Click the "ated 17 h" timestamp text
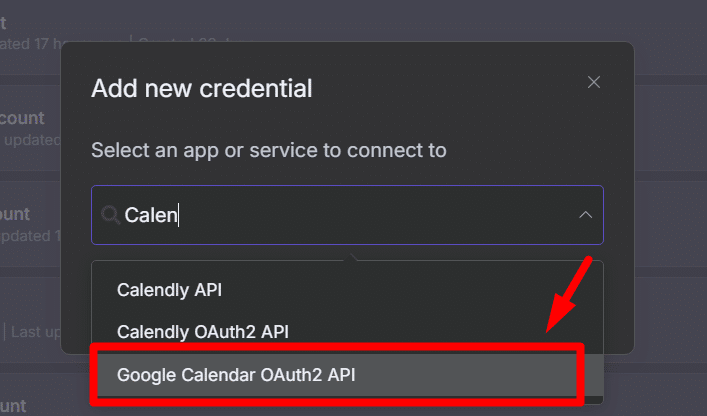The height and width of the screenshot is (416, 707). (30, 44)
